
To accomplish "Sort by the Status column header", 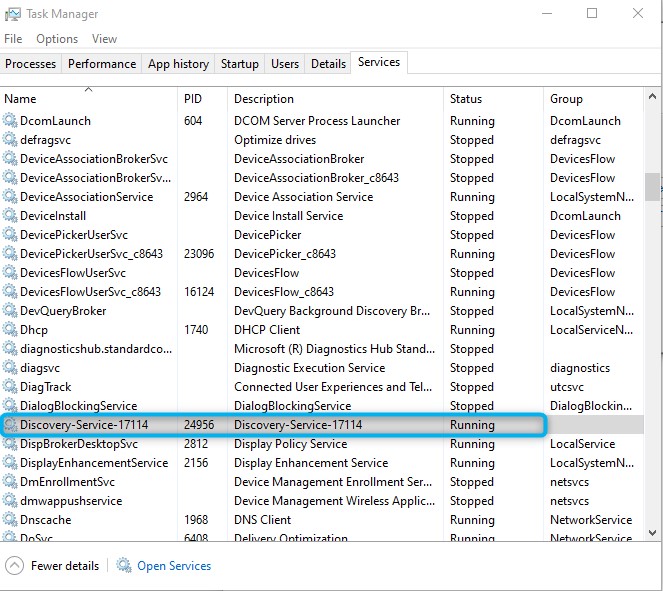I will point(493,98).
